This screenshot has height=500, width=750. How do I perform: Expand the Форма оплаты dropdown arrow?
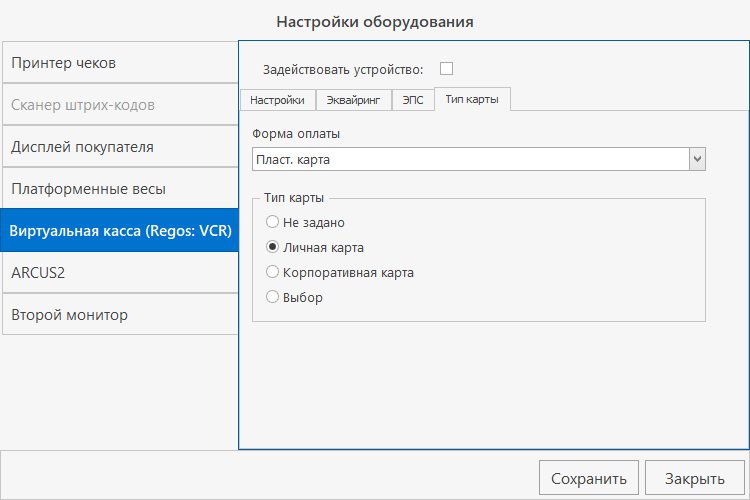(698, 159)
